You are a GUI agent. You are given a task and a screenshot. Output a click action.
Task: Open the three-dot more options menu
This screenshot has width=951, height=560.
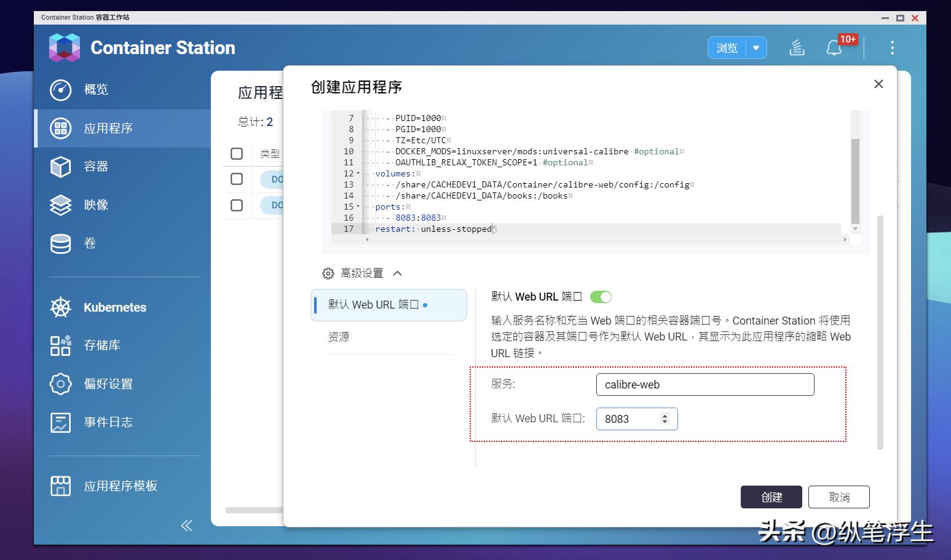[x=892, y=47]
